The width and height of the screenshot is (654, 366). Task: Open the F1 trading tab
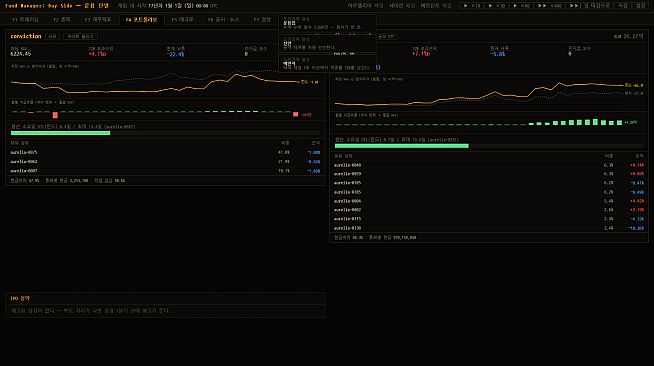pyautogui.click(x=25, y=20)
